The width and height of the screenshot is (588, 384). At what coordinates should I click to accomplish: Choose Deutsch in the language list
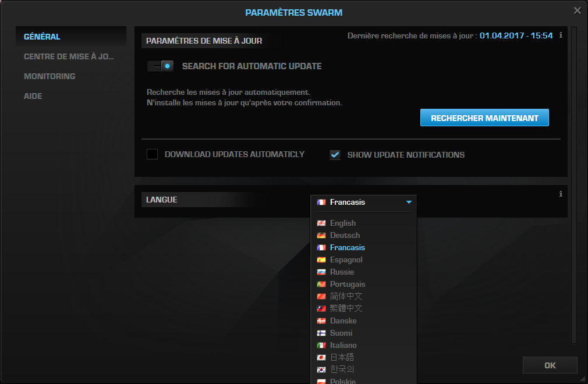pyautogui.click(x=345, y=235)
